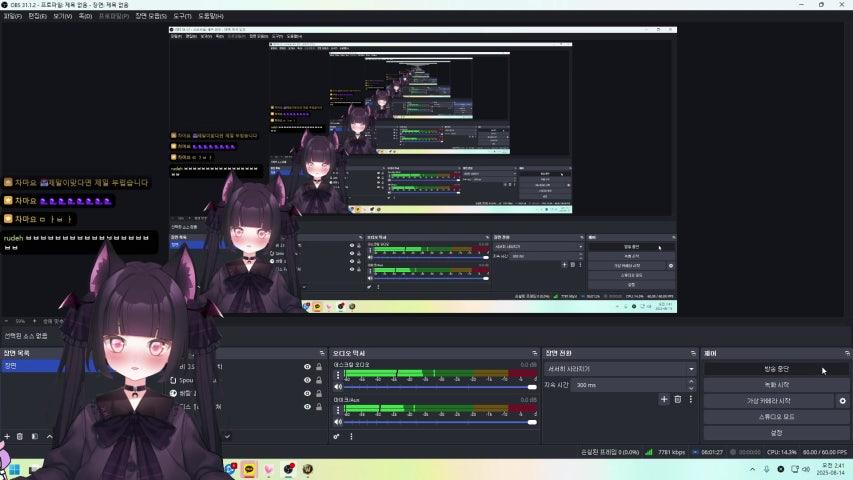Click the volume icon in system tray
Screen dimensions: 853x480
point(806,469)
